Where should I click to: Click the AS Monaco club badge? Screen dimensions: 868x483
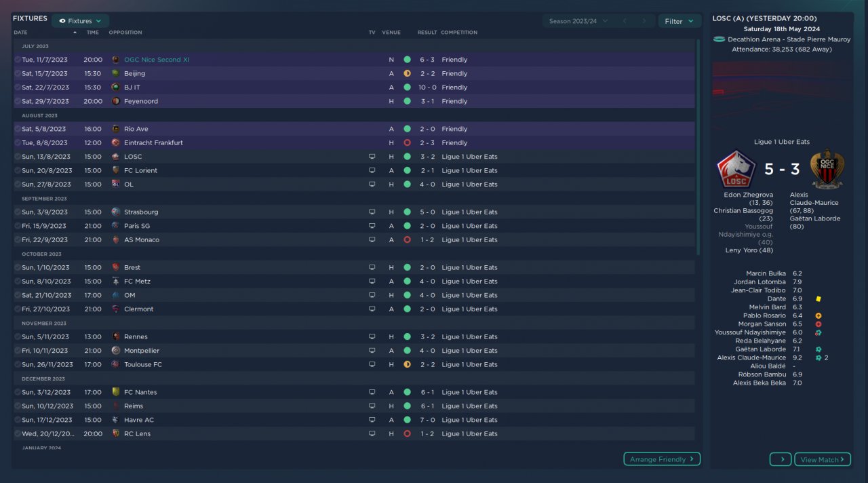pyautogui.click(x=115, y=239)
